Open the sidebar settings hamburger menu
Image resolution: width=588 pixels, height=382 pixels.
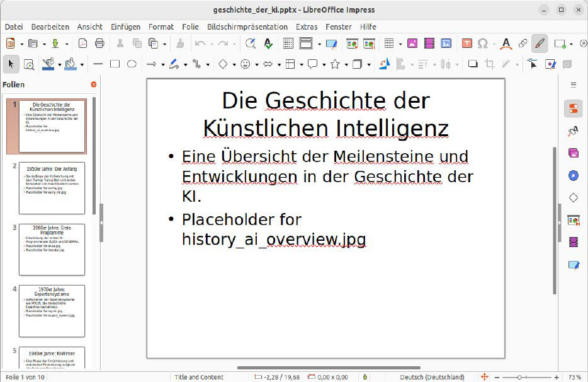[574, 85]
